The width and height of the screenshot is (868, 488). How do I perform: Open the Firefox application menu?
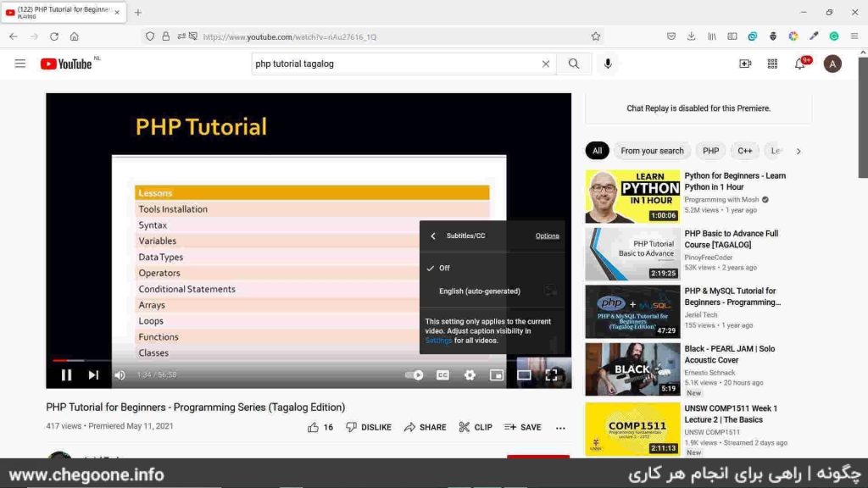pyautogui.click(x=854, y=36)
